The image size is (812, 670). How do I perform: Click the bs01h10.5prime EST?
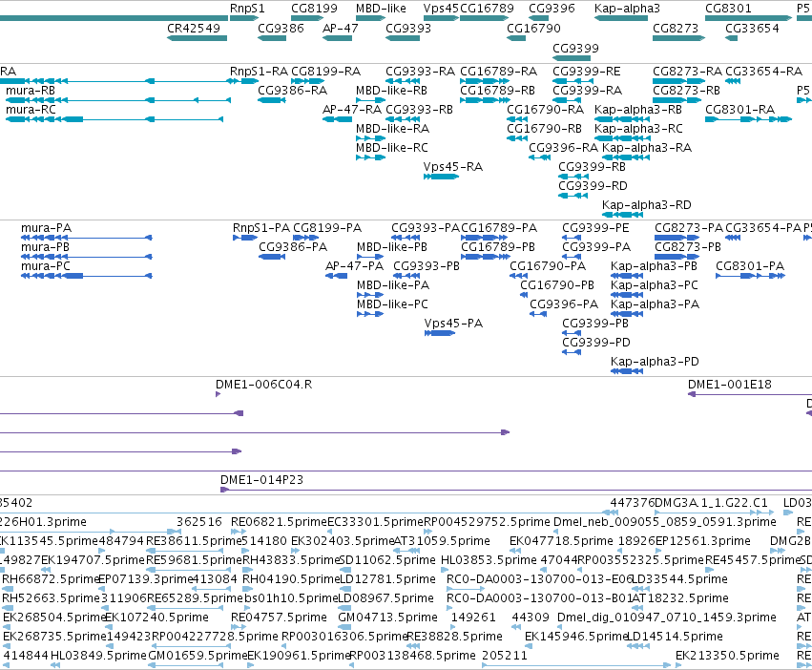(248, 608)
